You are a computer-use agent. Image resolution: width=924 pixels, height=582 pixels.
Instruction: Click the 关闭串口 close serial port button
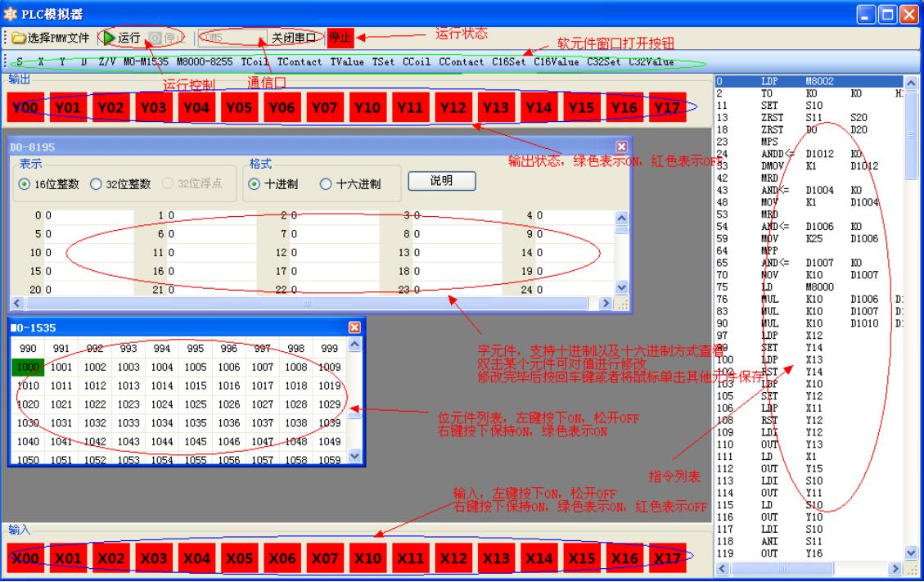click(x=294, y=38)
